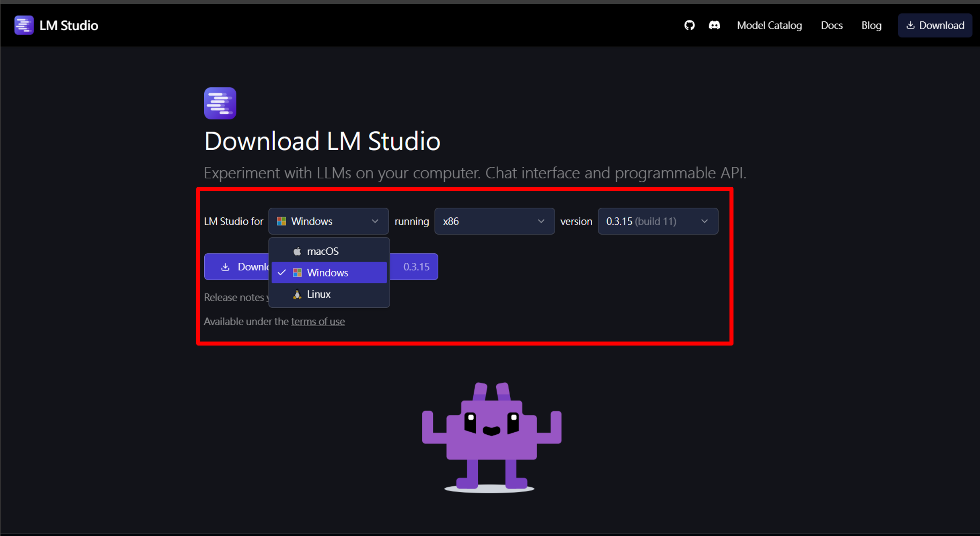The image size is (980, 536).
Task: Select macOS from the OS list
Action: (x=323, y=252)
